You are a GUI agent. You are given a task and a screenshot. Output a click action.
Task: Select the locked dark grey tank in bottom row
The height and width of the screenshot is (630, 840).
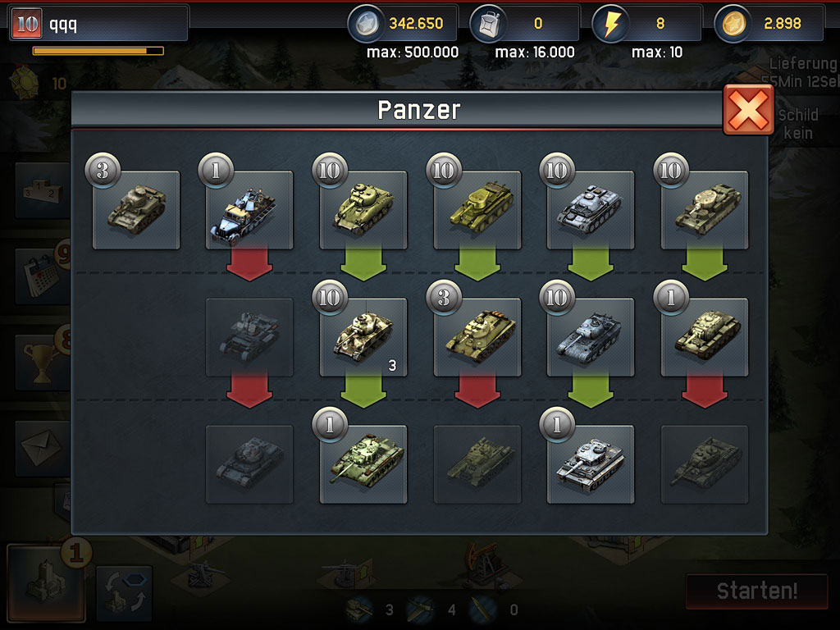pos(249,464)
